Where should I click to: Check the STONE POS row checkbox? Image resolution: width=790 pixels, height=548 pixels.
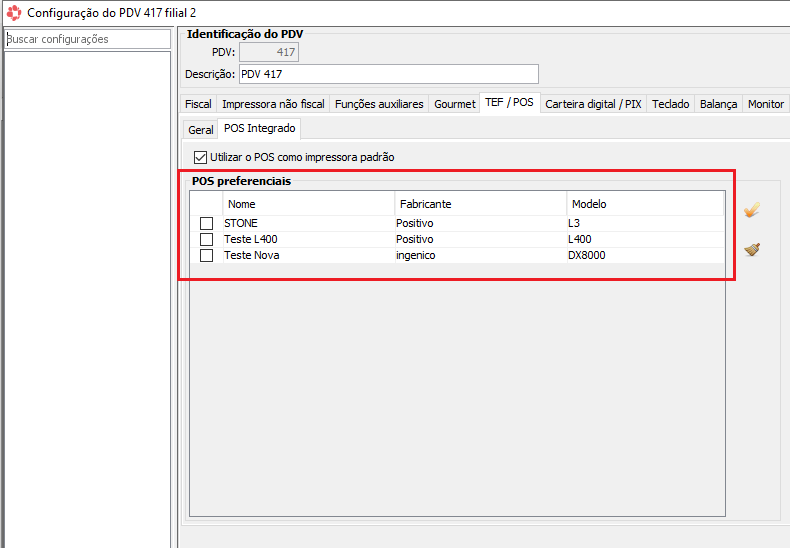[x=207, y=223]
